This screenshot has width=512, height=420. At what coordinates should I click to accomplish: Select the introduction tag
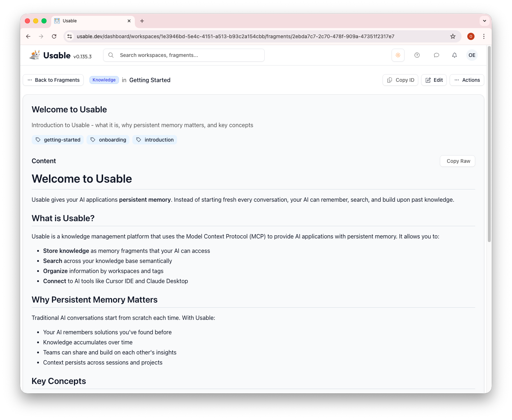[x=155, y=140]
